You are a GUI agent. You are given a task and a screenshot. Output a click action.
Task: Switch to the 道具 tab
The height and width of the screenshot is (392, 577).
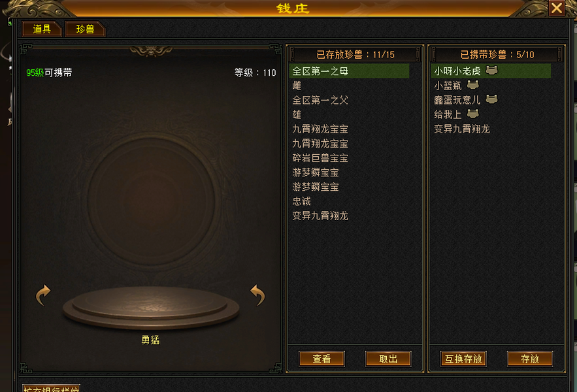coord(42,29)
